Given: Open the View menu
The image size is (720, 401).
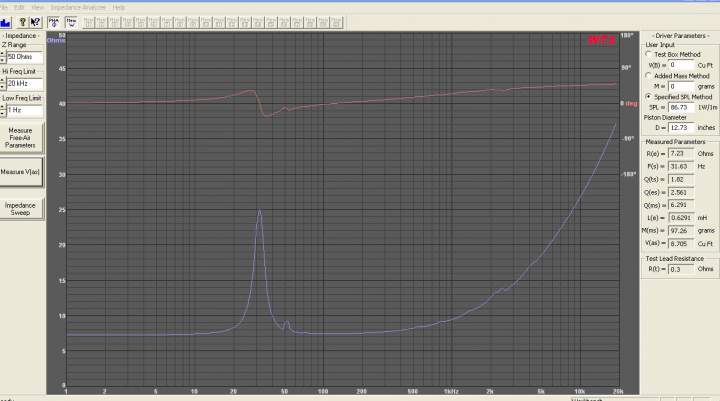Looking at the screenshot, I should click(36, 7).
